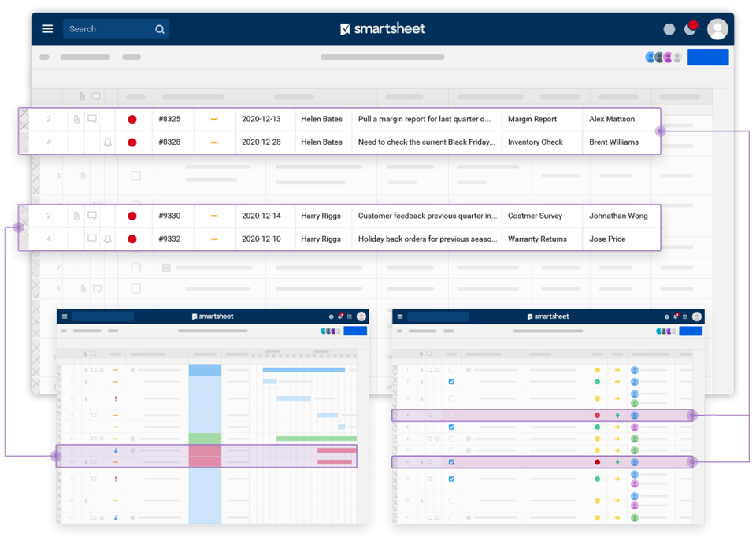This screenshot has width=756, height=544.
Task: Tick row 10 checkbox in lower-right sheet
Action: pos(451,501)
